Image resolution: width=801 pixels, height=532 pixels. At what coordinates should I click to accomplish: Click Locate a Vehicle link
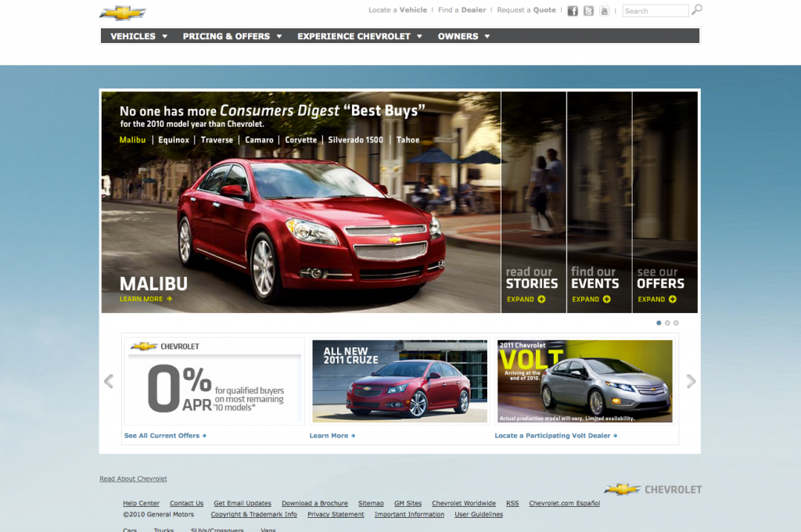[x=397, y=10]
